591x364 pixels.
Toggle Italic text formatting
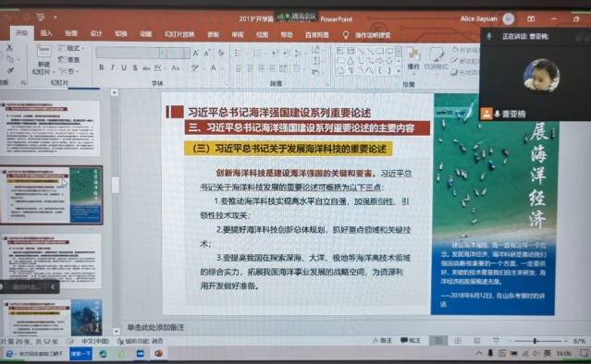[x=112, y=67]
